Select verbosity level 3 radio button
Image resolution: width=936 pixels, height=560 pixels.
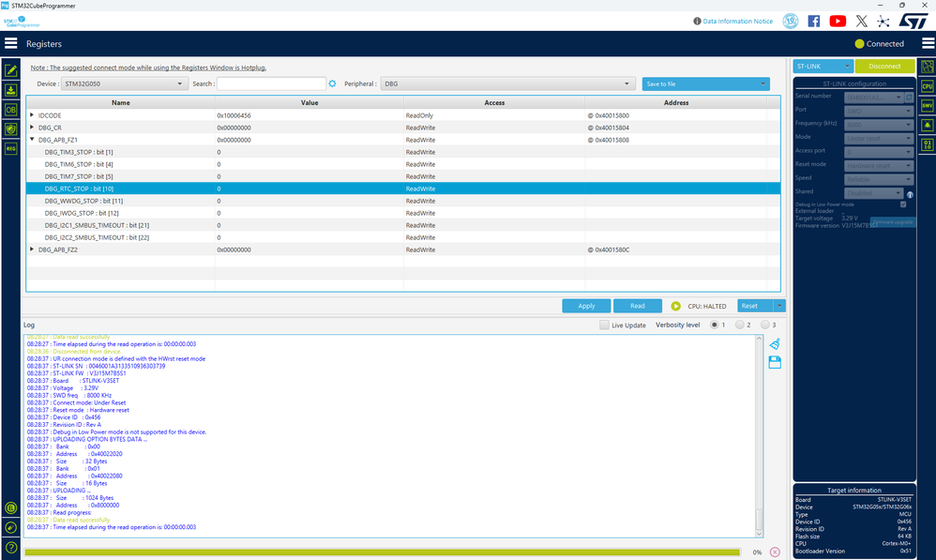click(x=764, y=325)
